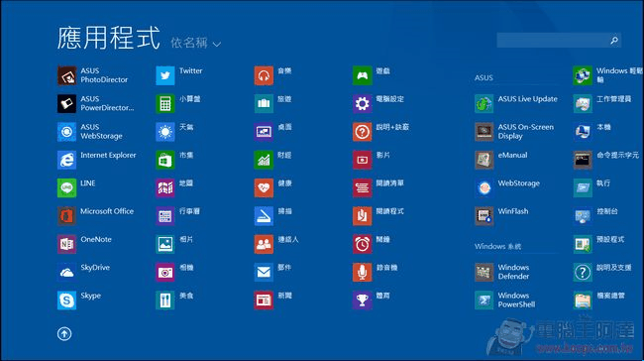Launch Sound Recorder (錄音機) app
This screenshot has height=361, width=644.
(376, 272)
